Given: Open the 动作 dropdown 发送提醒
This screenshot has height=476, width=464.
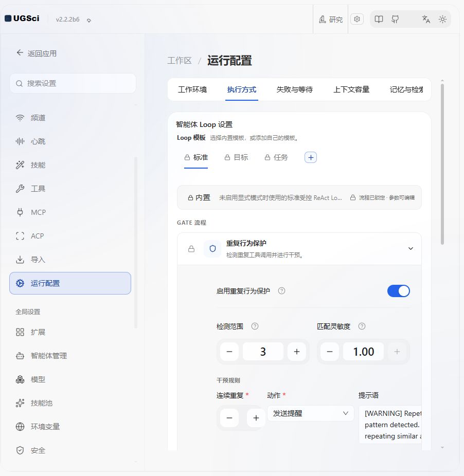Looking at the screenshot, I should pos(311,413).
